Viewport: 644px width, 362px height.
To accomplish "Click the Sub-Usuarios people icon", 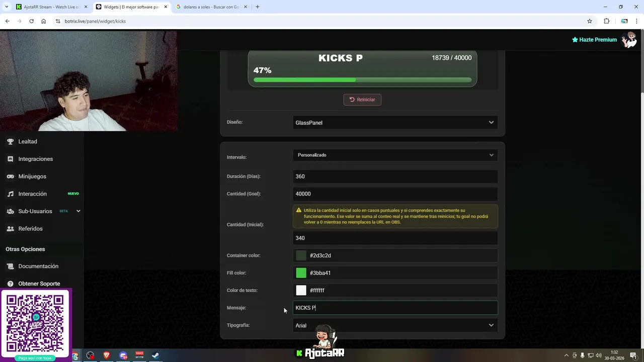I will [10, 211].
